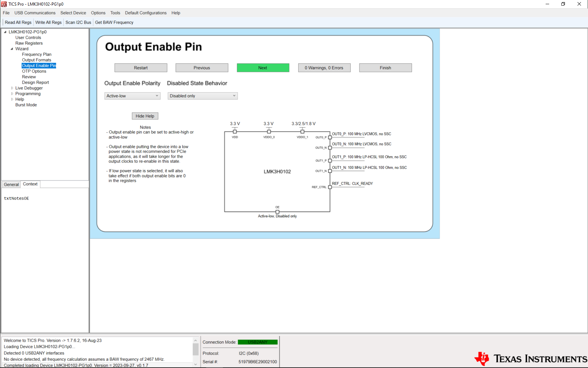Click the Read All Regs toolbar button
This screenshot has width=588, height=368.
click(18, 22)
